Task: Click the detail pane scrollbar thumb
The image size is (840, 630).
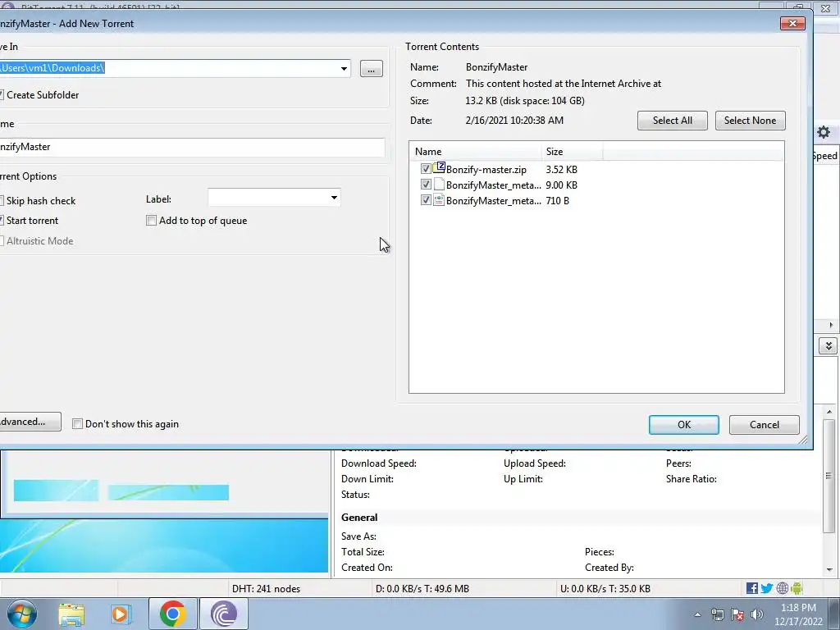Action: tap(829, 475)
